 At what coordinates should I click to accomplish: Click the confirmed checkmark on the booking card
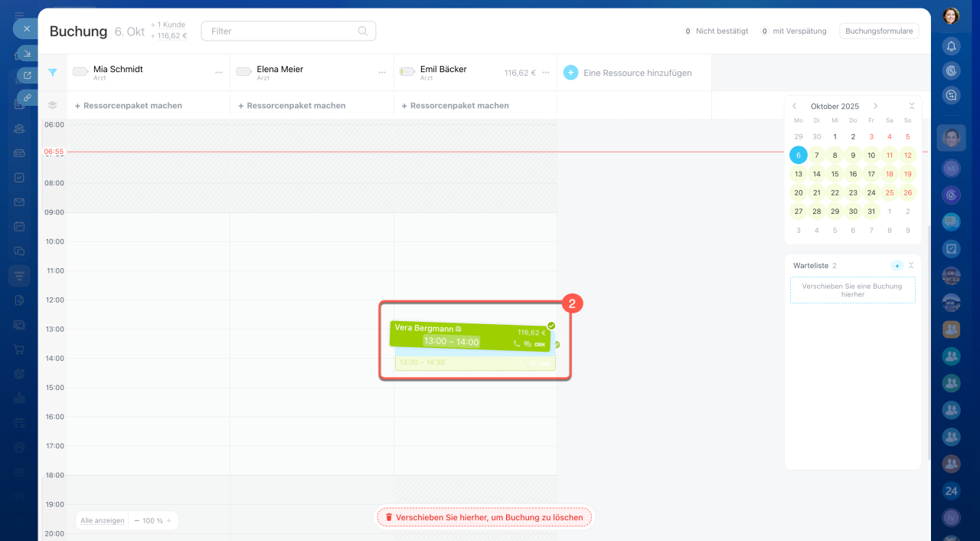coord(551,326)
